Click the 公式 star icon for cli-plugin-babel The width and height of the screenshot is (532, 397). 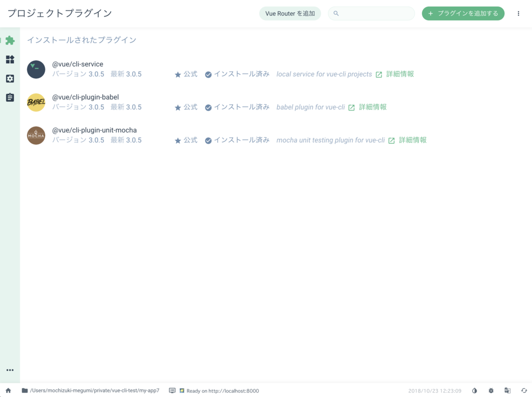(x=178, y=107)
